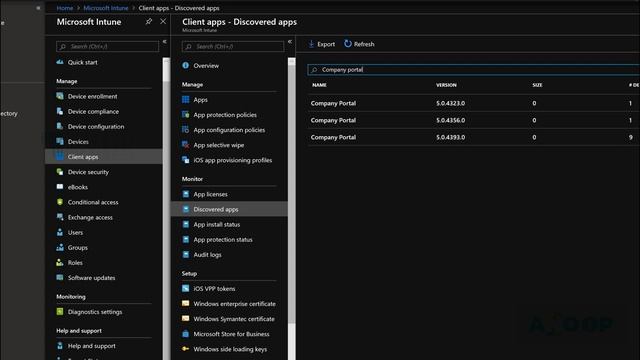Open the Groups icon entry
This screenshot has height=360, width=640.
point(60,247)
